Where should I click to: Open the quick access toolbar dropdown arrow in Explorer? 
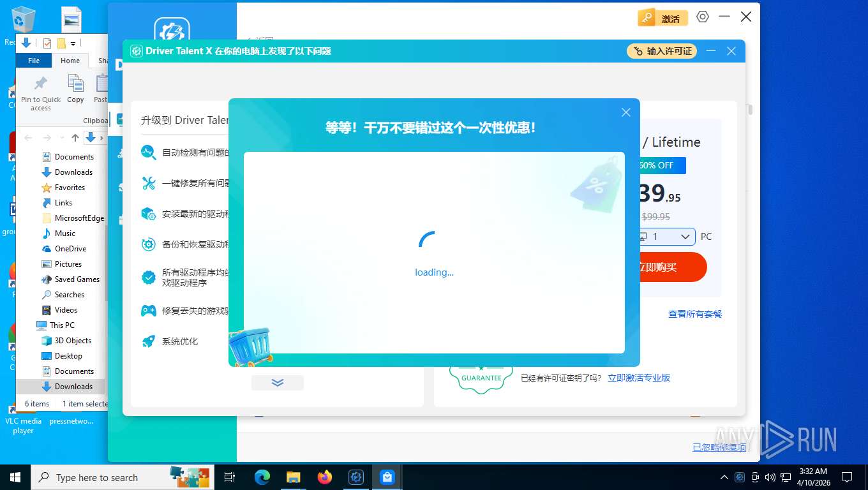click(73, 44)
